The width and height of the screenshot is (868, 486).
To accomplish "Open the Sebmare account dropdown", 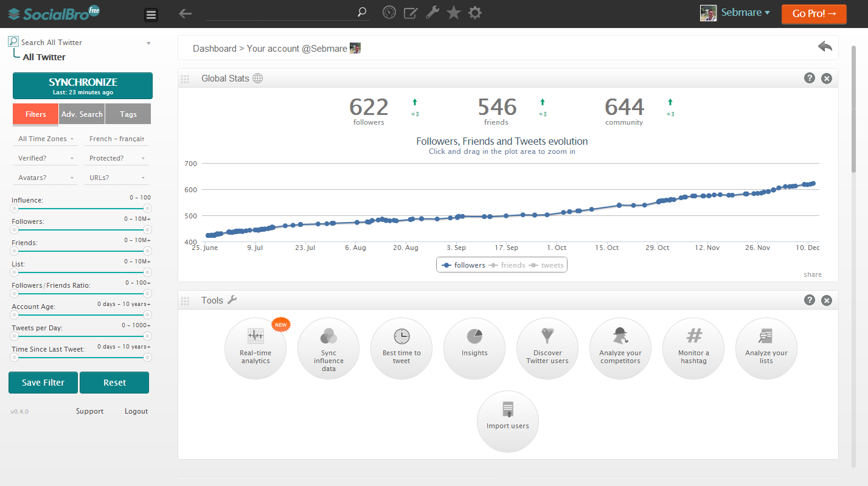I will (x=746, y=12).
